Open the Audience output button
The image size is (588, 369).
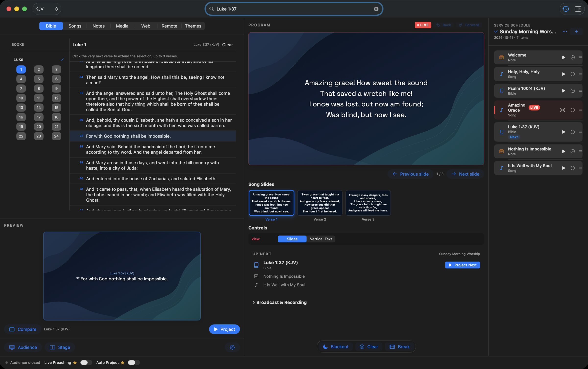(x=23, y=347)
